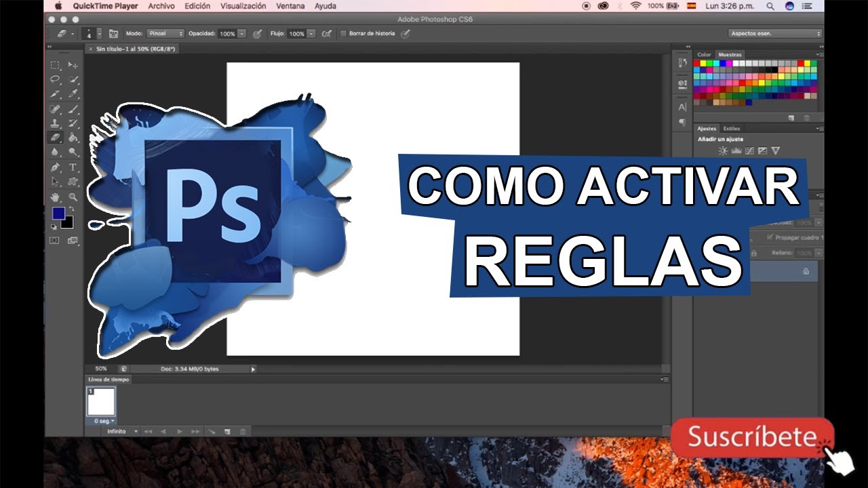Open the Opacidad slider dropdown arrow
The image size is (868, 488).
[x=242, y=33]
